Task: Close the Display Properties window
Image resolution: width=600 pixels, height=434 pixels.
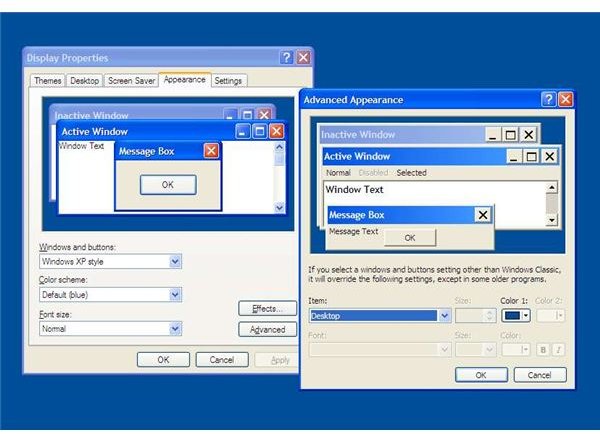Action: click(x=303, y=57)
